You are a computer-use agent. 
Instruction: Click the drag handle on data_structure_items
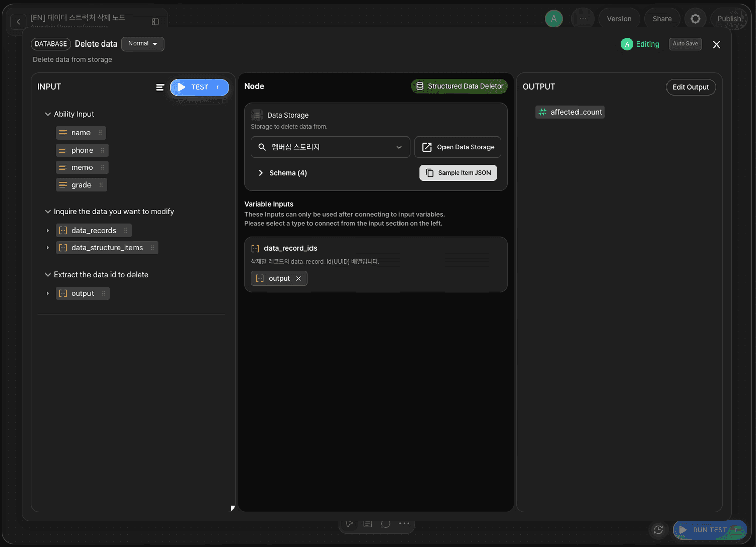pos(152,248)
